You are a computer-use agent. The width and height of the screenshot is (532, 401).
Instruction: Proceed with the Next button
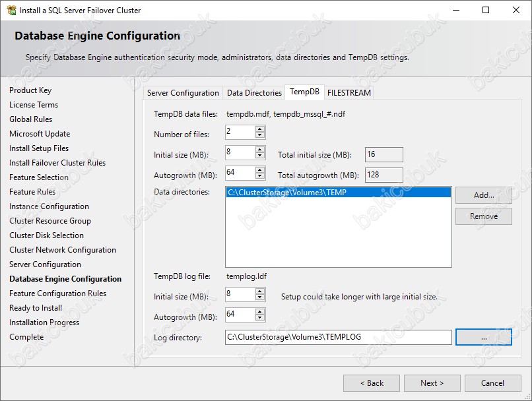432,383
